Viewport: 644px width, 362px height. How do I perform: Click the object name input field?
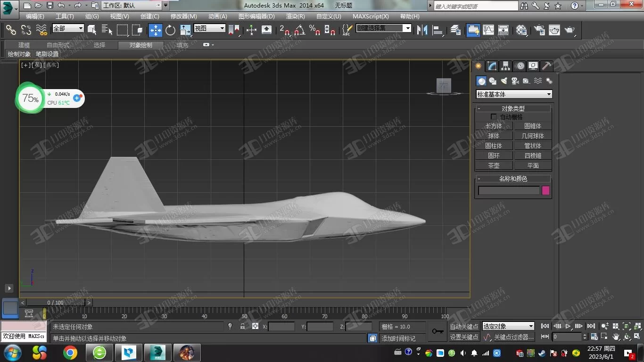tap(509, 190)
